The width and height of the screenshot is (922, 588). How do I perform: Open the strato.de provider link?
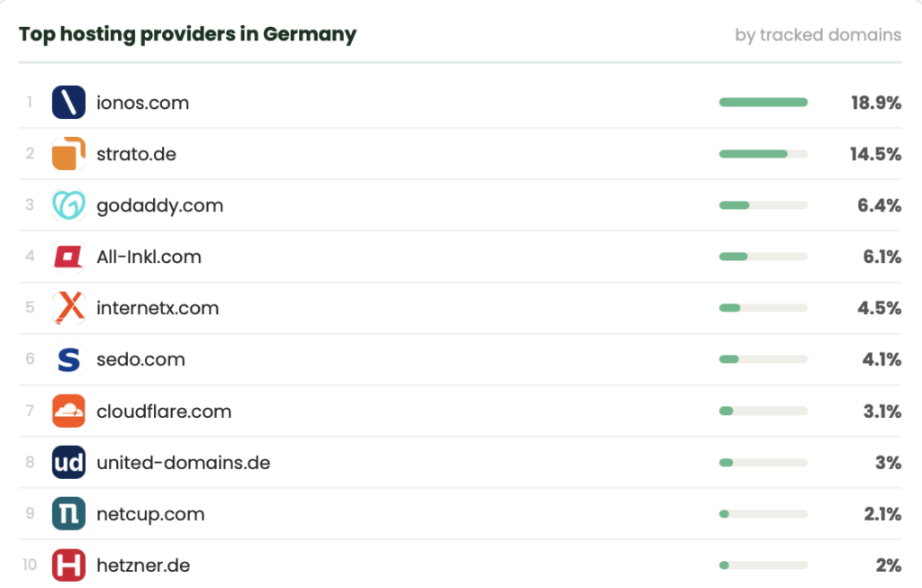(x=137, y=154)
